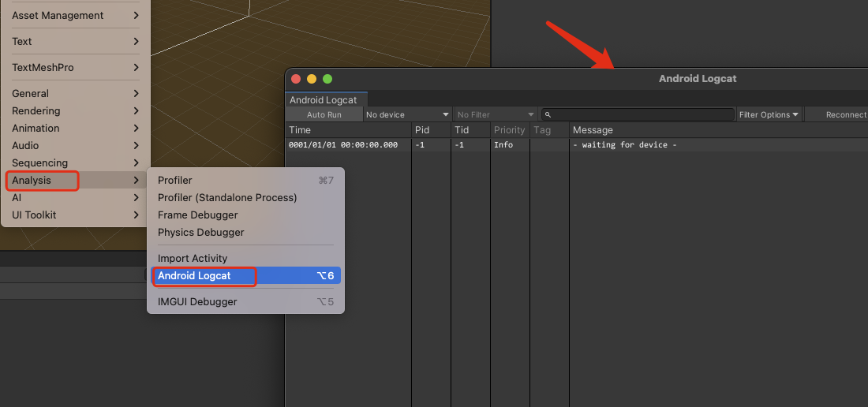
Task: Open the AI submenu
Action: click(75, 197)
